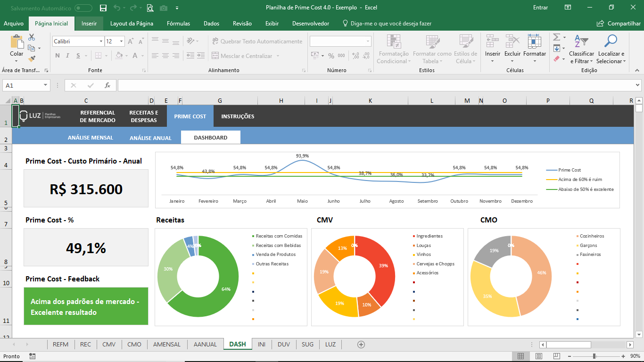Toggle bold N formatting button
Viewport: 644px width, 362px height.
point(58,56)
